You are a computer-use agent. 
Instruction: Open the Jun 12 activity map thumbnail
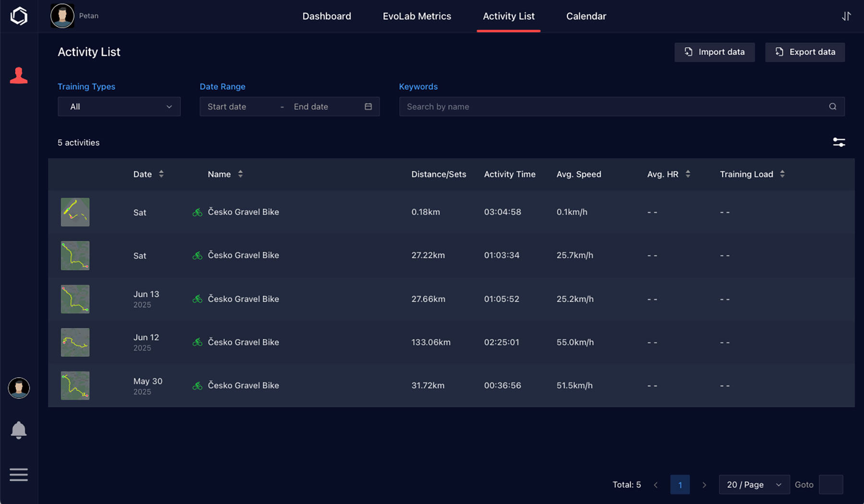[x=75, y=342]
